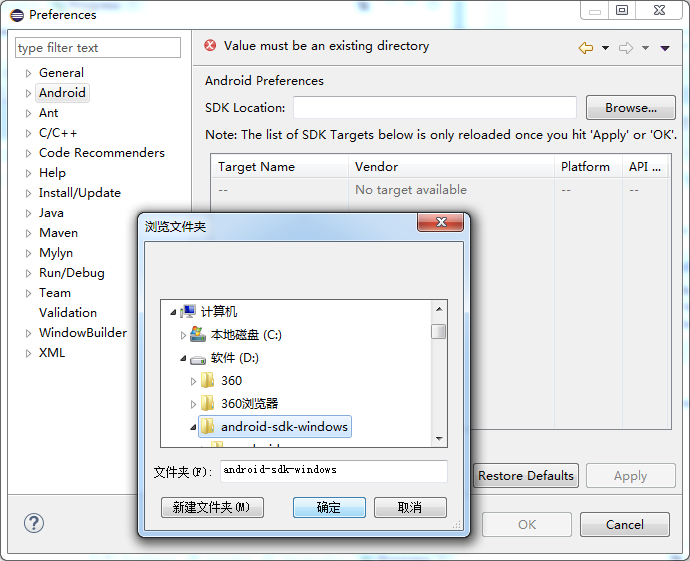Viewport: 690px width, 561px height.
Task: Select the 计算机 computer icon node
Action: pyautogui.click(x=188, y=311)
